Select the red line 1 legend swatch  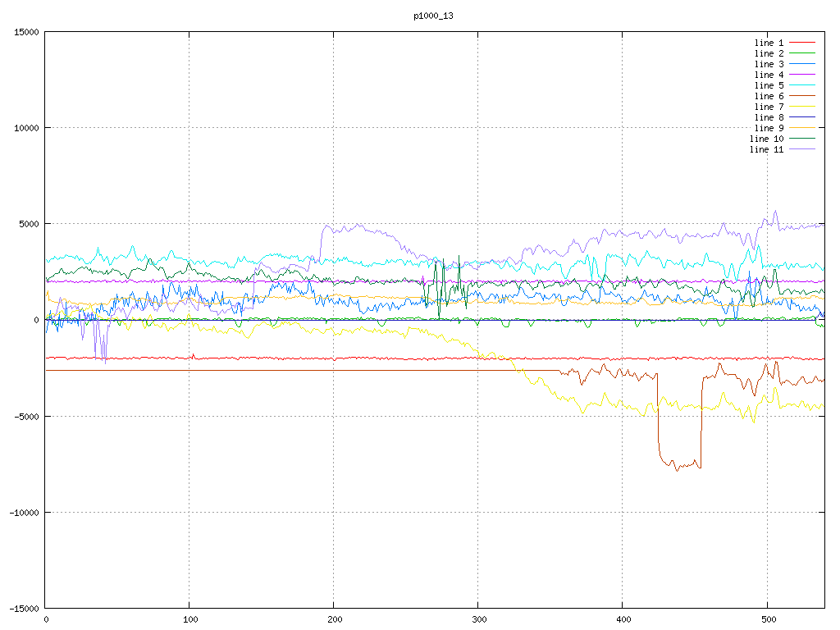(x=802, y=43)
